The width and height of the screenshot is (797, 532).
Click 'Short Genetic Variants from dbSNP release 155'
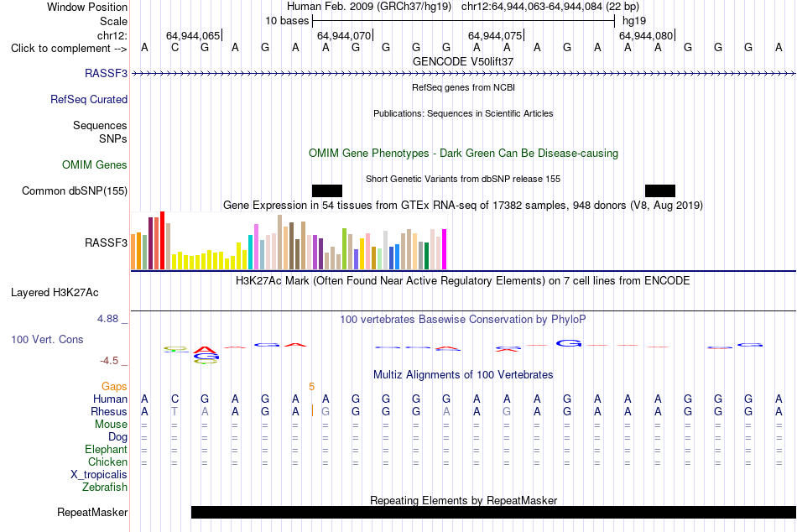click(463, 179)
